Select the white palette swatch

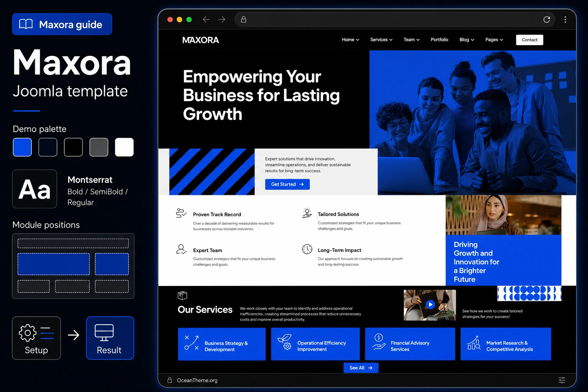tap(124, 147)
